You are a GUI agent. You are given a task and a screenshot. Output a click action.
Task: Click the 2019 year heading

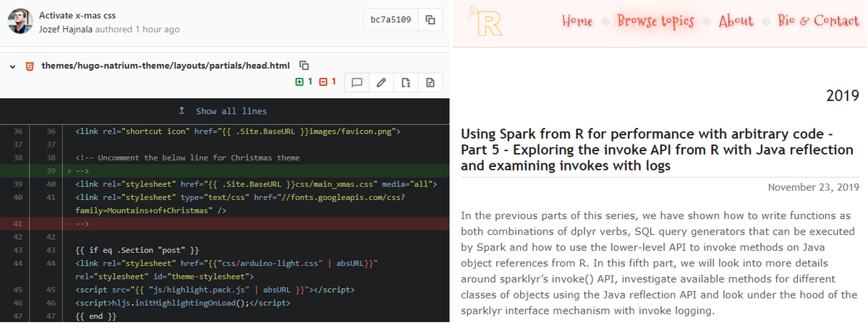[842, 95]
